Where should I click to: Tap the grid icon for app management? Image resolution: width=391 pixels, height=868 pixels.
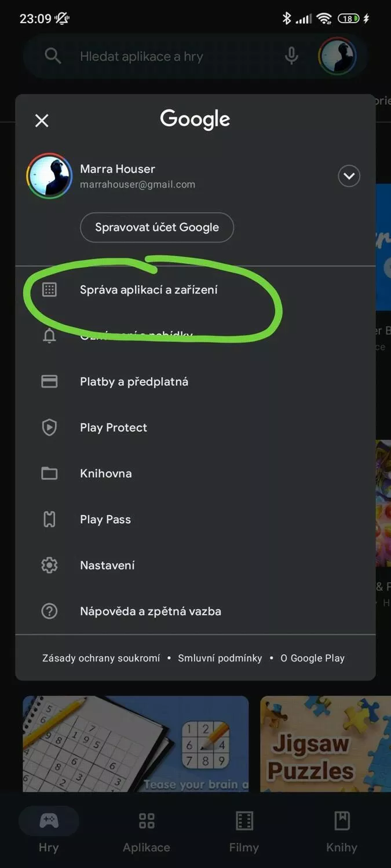49,289
